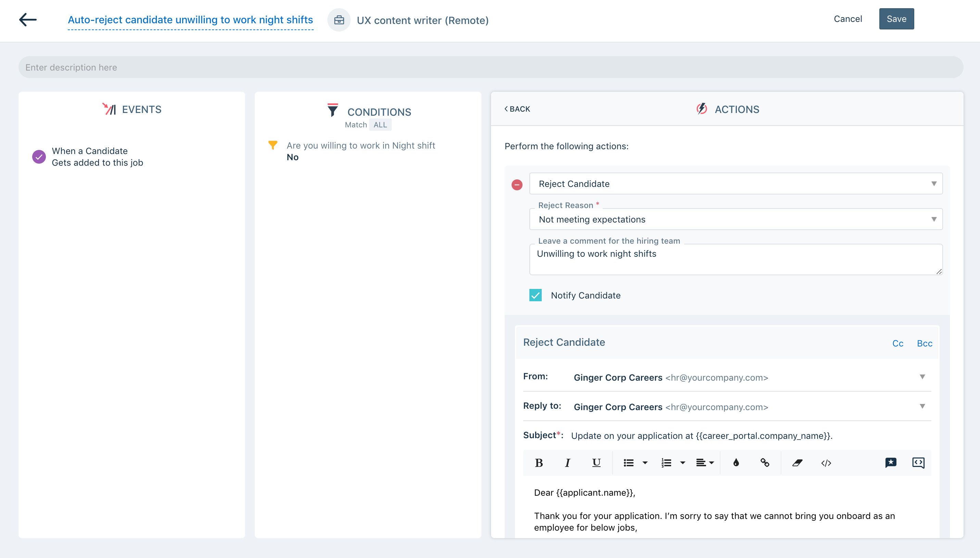Toggle bold formatting in email editor

(539, 463)
